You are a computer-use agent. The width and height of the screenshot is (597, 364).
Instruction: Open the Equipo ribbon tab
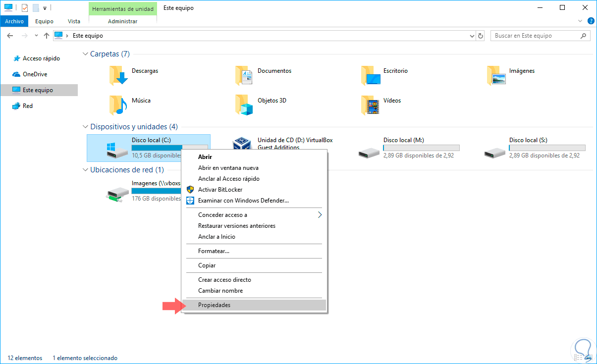pyautogui.click(x=44, y=21)
